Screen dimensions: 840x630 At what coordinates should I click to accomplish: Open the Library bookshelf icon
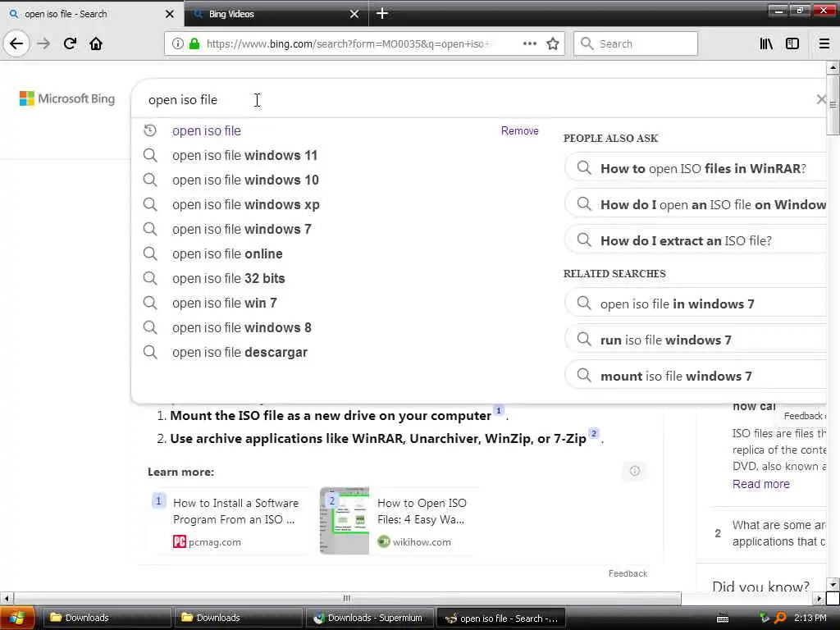tap(766, 43)
